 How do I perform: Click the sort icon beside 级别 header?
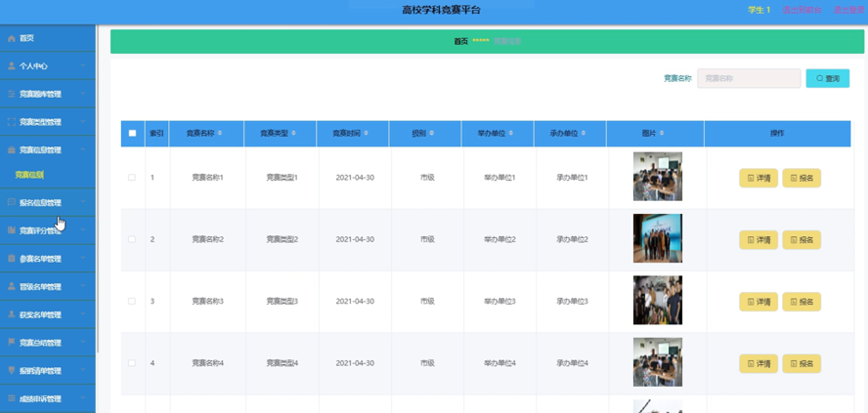tap(431, 134)
